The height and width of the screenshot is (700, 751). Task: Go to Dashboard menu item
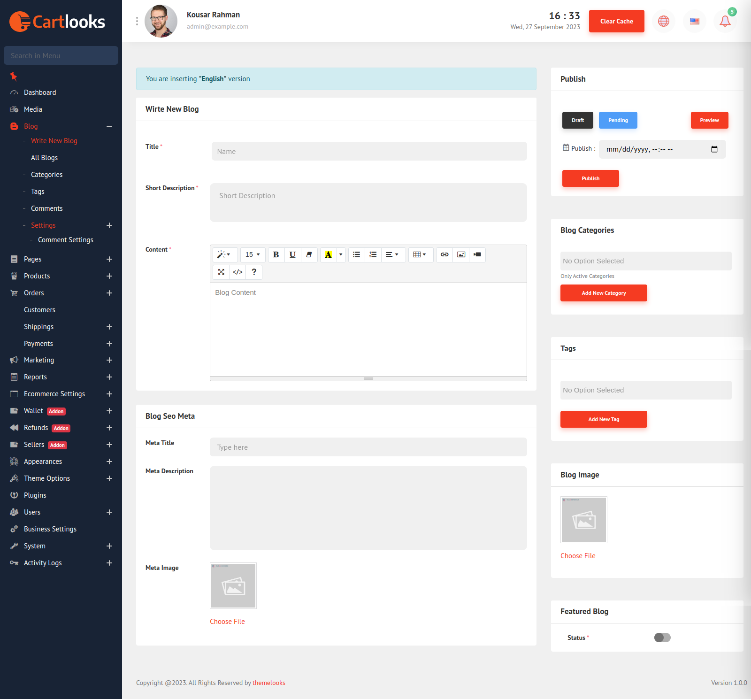click(40, 92)
